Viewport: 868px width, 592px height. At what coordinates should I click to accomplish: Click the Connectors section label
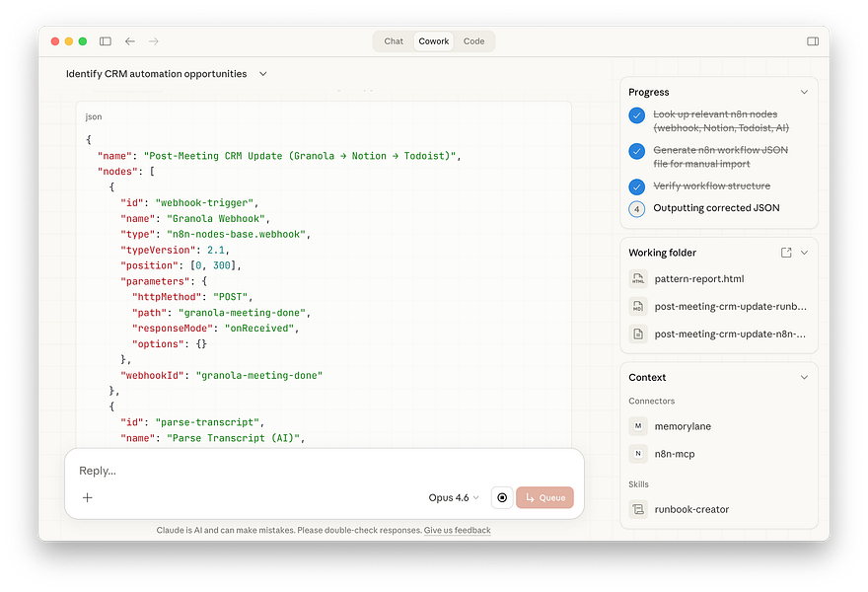point(652,401)
